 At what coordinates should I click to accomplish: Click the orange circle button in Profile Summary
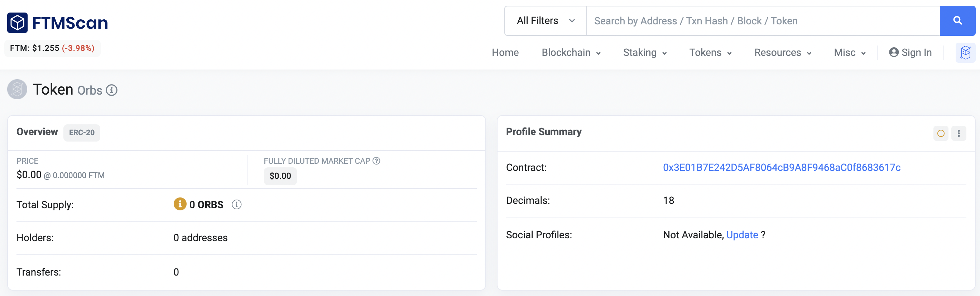click(x=941, y=133)
